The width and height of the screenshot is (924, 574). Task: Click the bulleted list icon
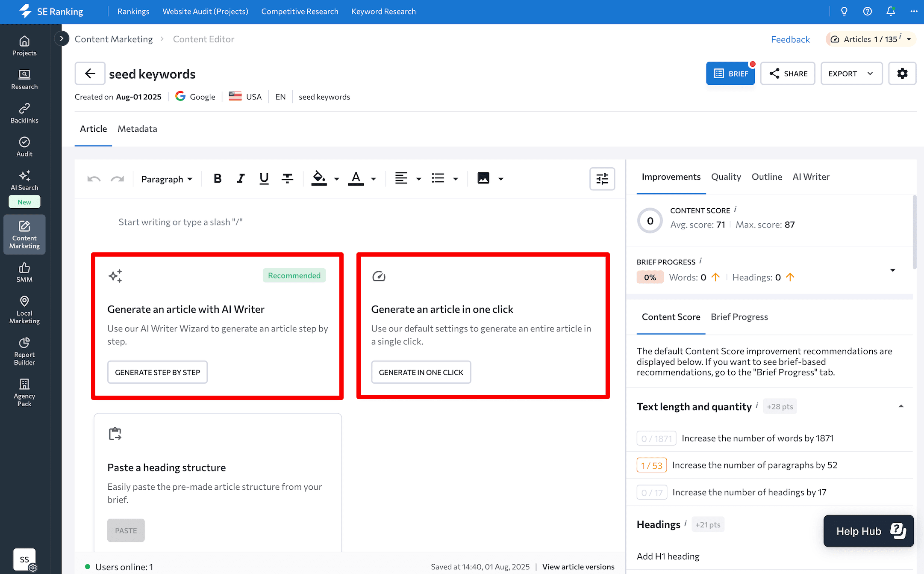[x=438, y=178]
